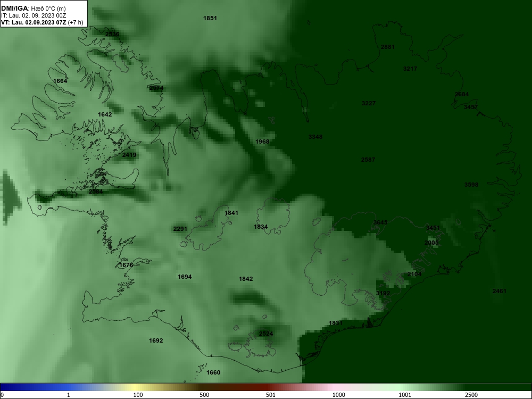Click the color scale label 501
This screenshot has height=399, width=532.
coord(271,395)
